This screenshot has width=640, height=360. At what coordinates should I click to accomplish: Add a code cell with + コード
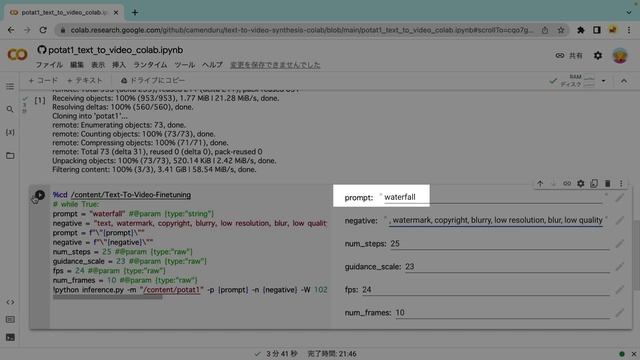click(x=43, y=80)
